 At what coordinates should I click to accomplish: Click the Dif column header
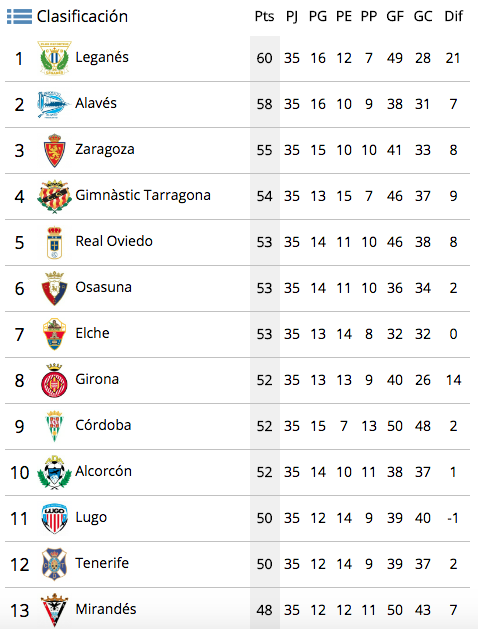click(x=454, y=16)
